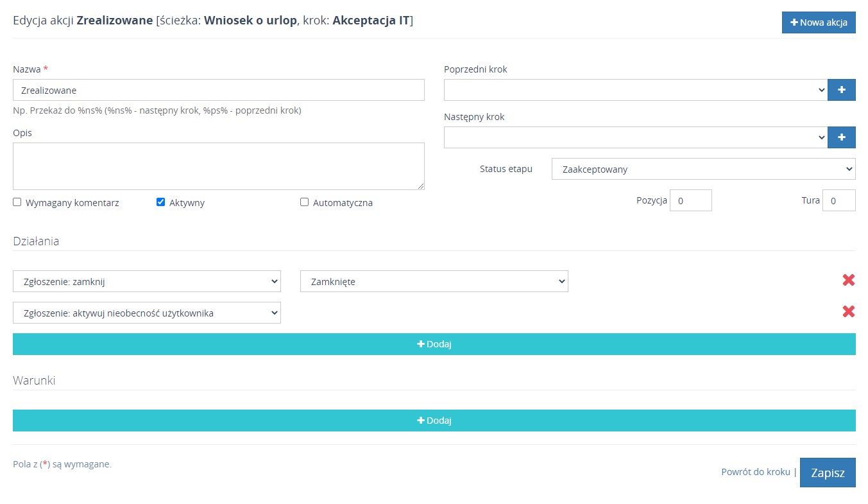Delete the 'aktywuj nieobecność użytkownika' action row
This screenshot has height=504, width=868.
[848, 311]
